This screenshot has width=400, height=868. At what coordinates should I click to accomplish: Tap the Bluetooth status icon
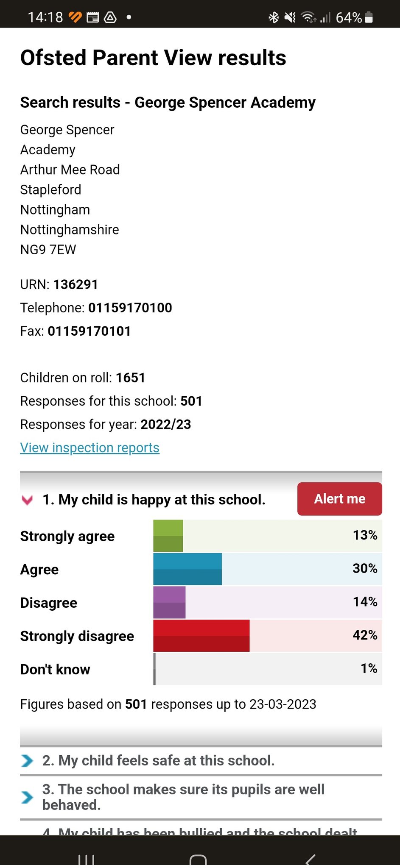(x=273, y=17)
